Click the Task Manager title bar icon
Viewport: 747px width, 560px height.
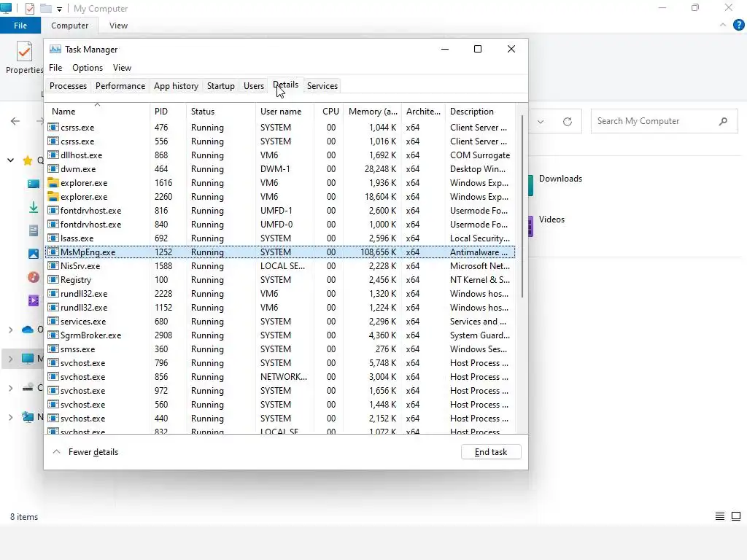(x=55, y=49)
